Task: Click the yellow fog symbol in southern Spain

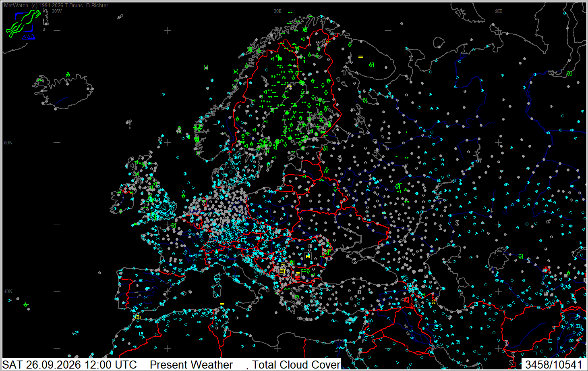Action: (x=138, y=317)
